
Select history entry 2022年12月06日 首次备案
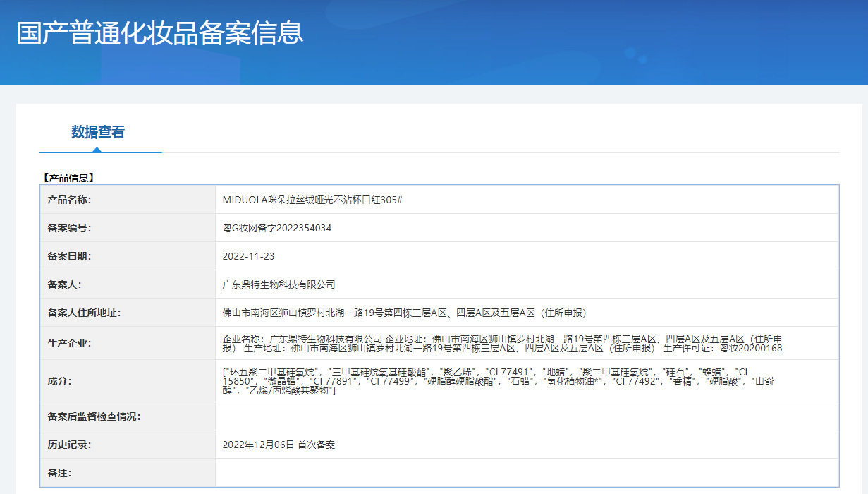279,445
